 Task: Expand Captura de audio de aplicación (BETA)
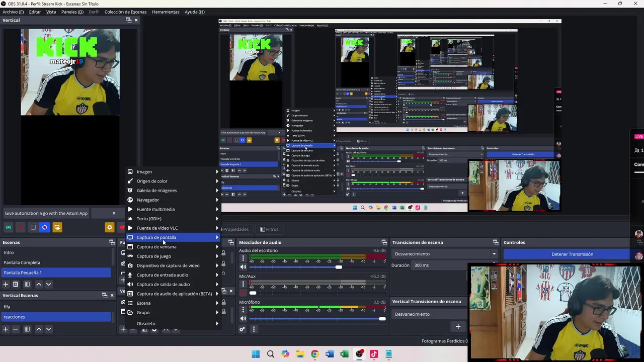coord(173,294)
